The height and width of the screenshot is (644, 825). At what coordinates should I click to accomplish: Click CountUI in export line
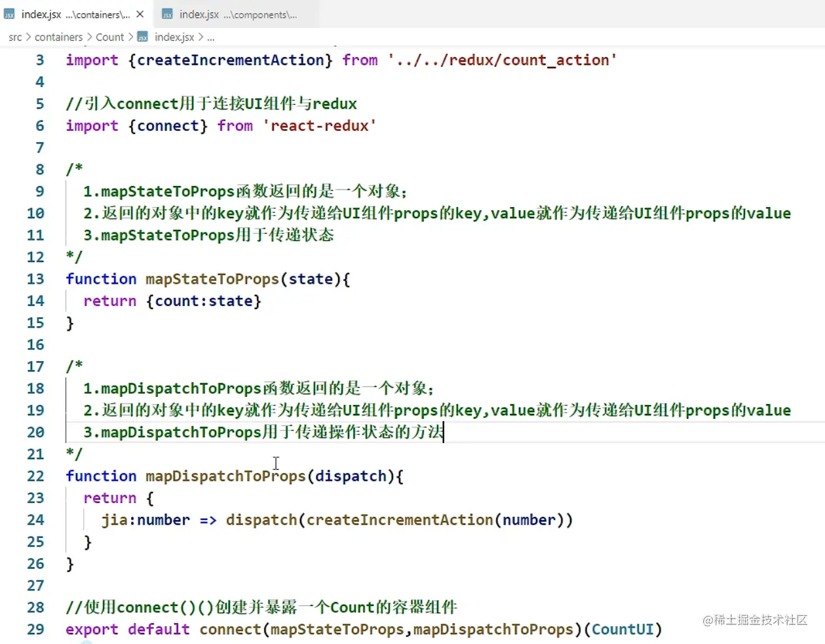coord(623,630)
